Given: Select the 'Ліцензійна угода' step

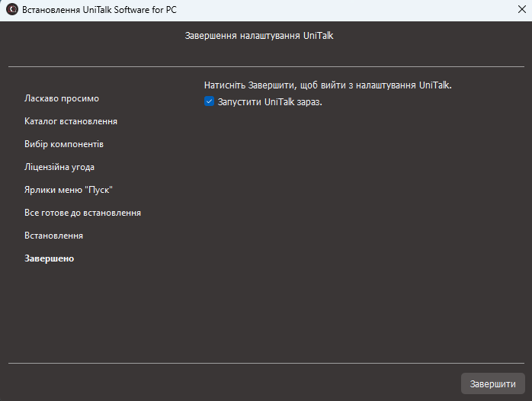Looking at the screenshot, I should click(x=59, y=167).
